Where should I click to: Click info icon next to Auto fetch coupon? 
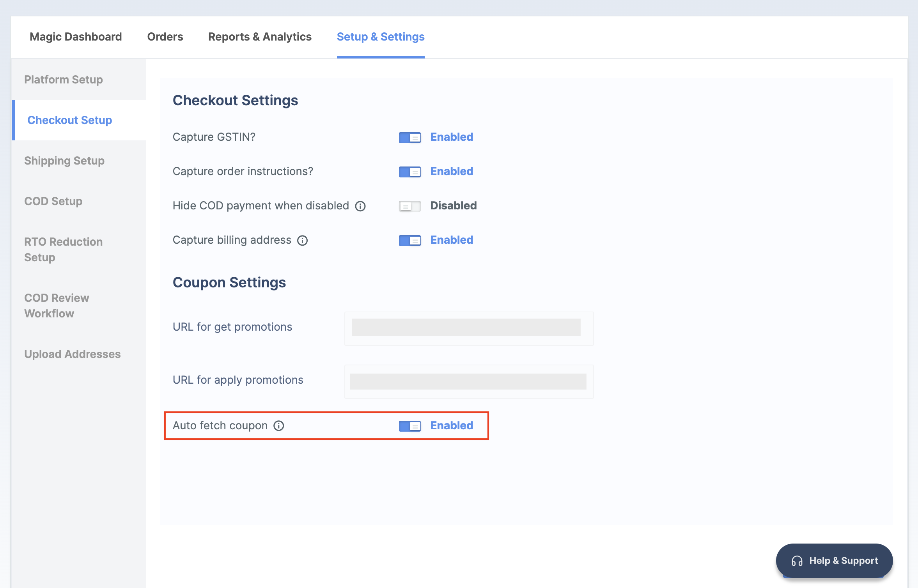tap(280, 425)
